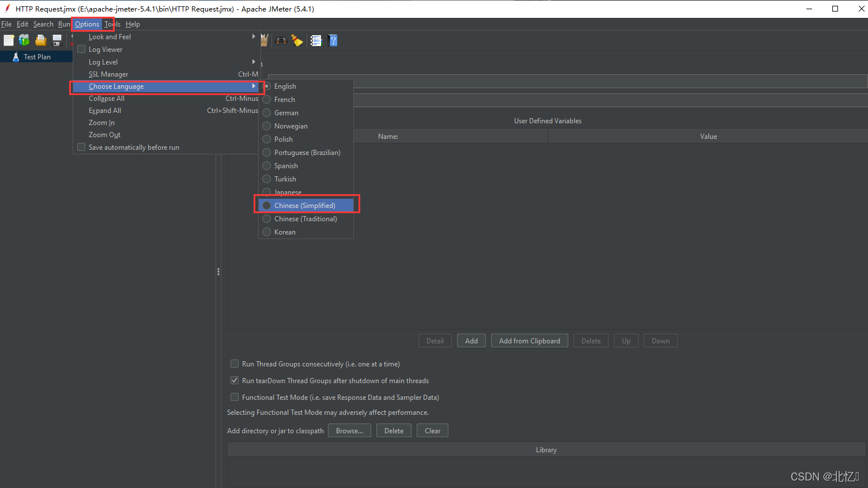Click the Function Helper list icon

pos(316,40)
